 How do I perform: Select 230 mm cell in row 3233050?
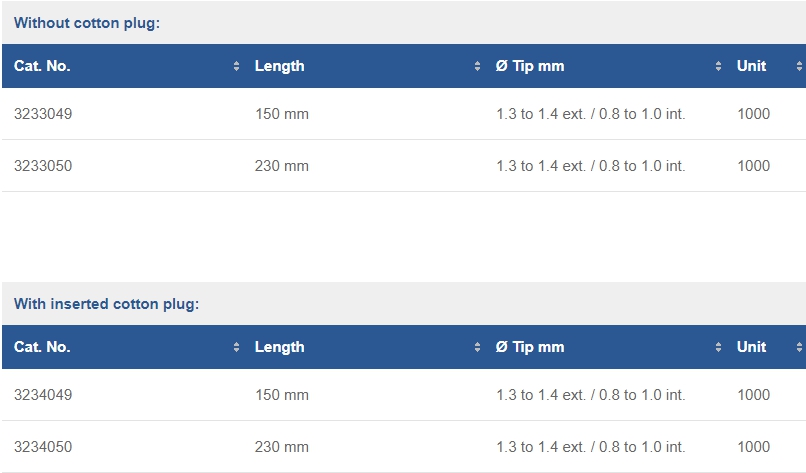coord(282,166)
